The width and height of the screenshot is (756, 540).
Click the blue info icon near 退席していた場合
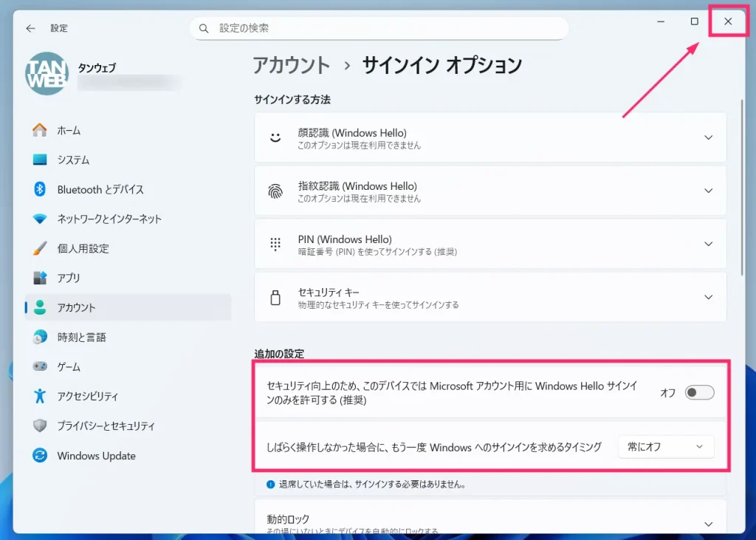[270, 484]
